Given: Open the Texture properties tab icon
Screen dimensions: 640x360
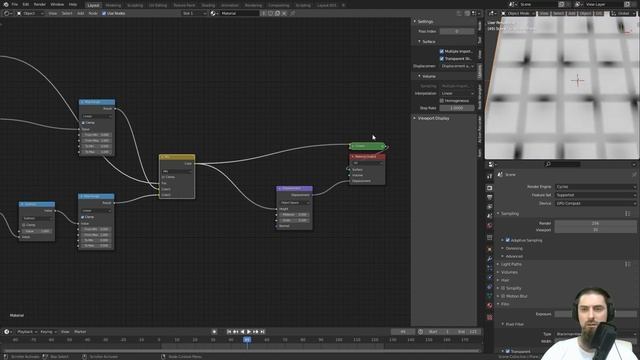Looking at the screenshot, I should pos(489,317).
